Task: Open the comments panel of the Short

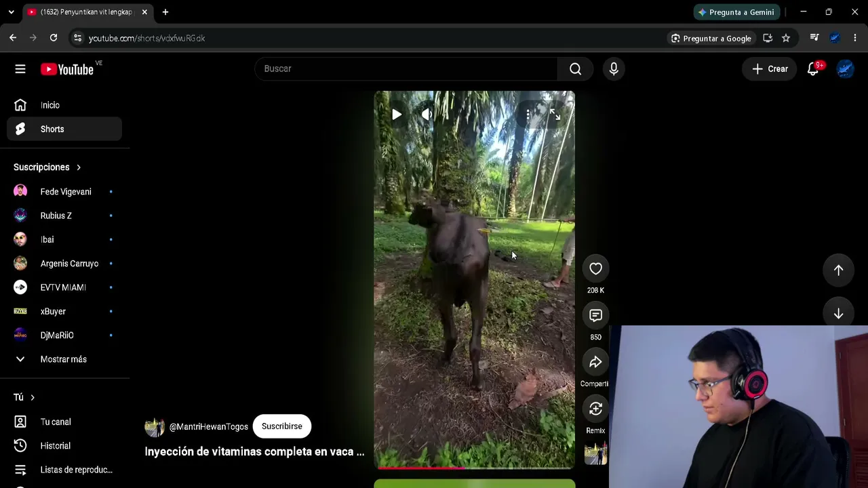Action: pyautogui.click(x=595, y=315)
